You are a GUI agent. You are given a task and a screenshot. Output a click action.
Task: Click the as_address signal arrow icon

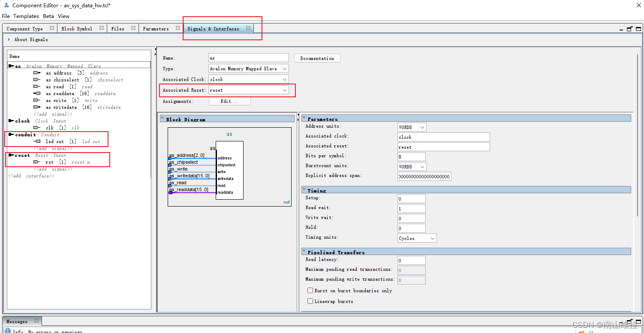(37, 73)
